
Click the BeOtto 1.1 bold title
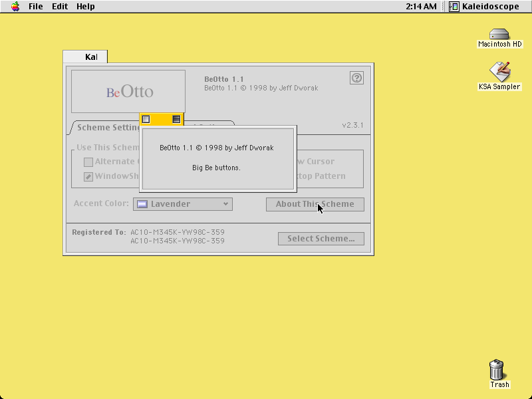coord(224,79)
